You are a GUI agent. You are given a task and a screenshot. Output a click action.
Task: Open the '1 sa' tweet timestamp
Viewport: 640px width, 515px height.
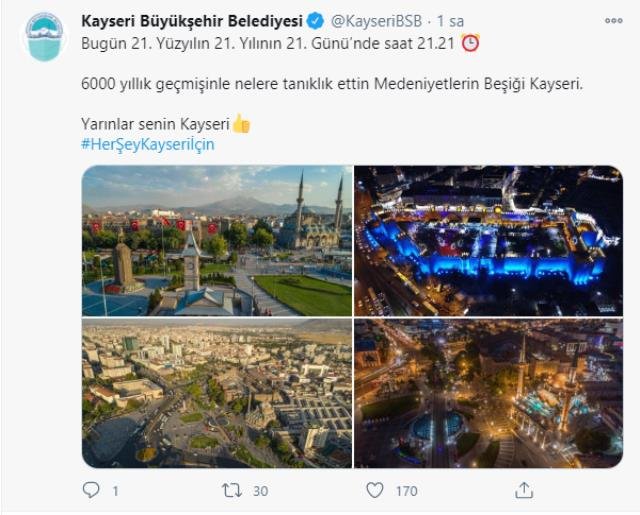click(x=450, y=21)
